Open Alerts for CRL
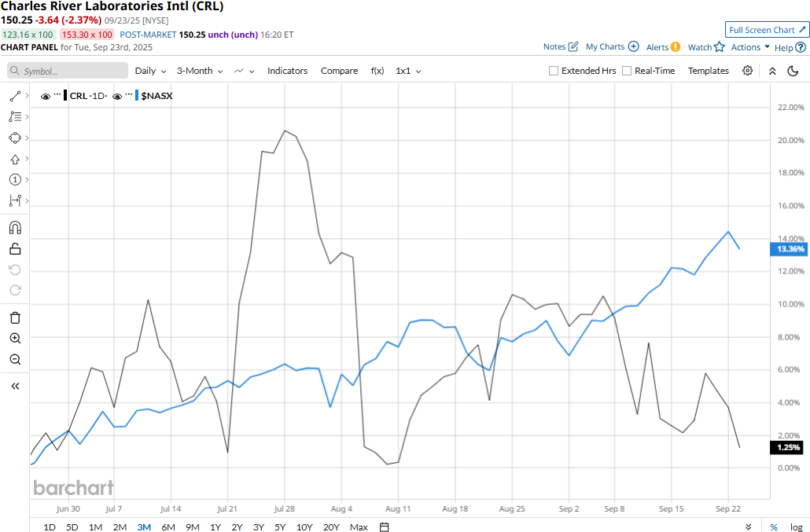 [x=663, y=47]
